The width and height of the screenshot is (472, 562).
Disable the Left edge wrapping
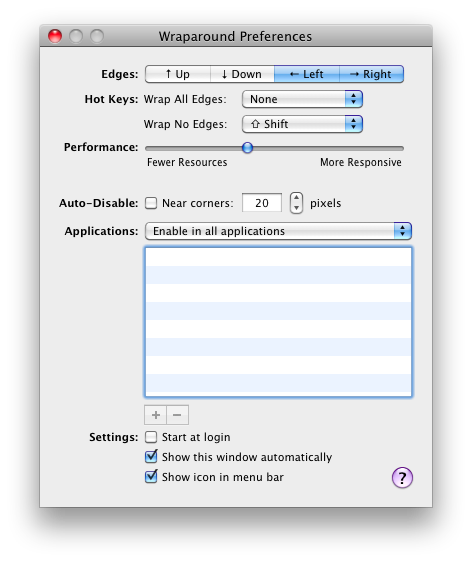click(x=307, y=74)
